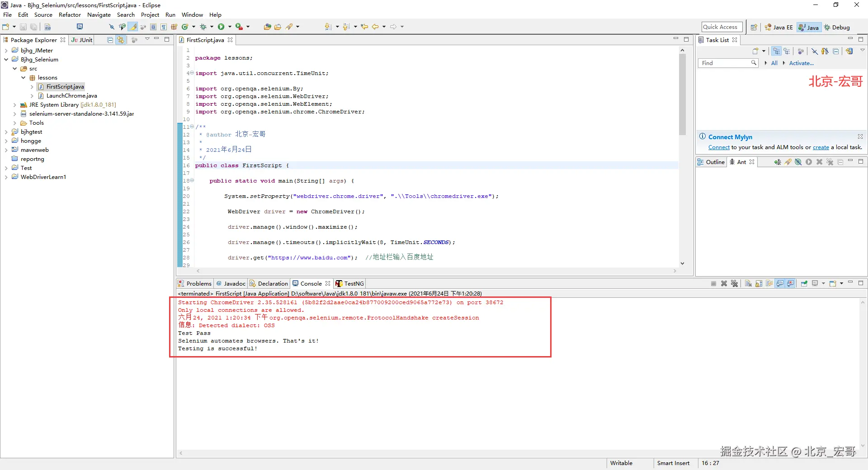Run the program with the green Run button
The height and width of the screenshot is (470, 868).
(x=221, y=27)
